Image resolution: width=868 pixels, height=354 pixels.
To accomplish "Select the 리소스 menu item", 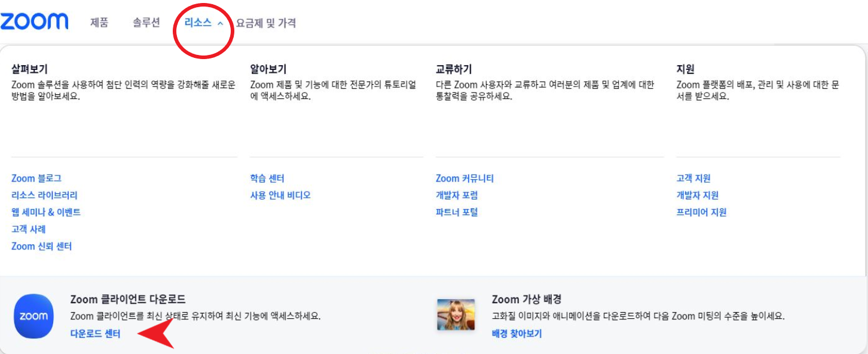I will [198, 23].
